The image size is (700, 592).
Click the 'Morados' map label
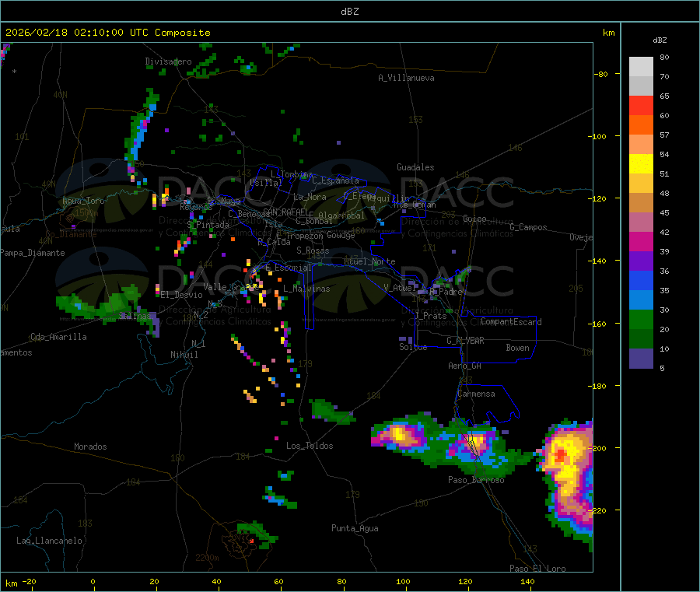(90, 447)
